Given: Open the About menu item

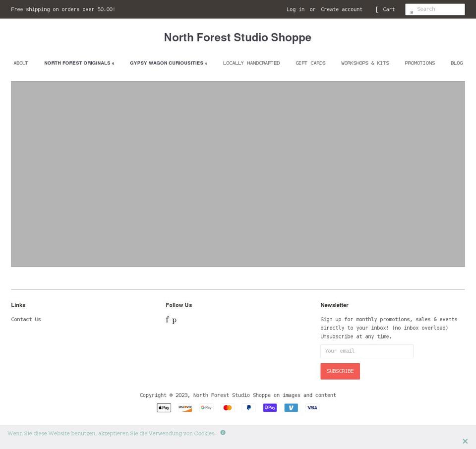Looking at the screenshot, I should point(21,63).
